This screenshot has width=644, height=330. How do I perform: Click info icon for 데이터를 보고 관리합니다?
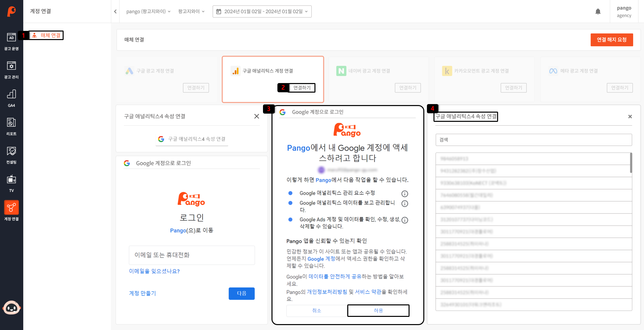coord(405,204)
